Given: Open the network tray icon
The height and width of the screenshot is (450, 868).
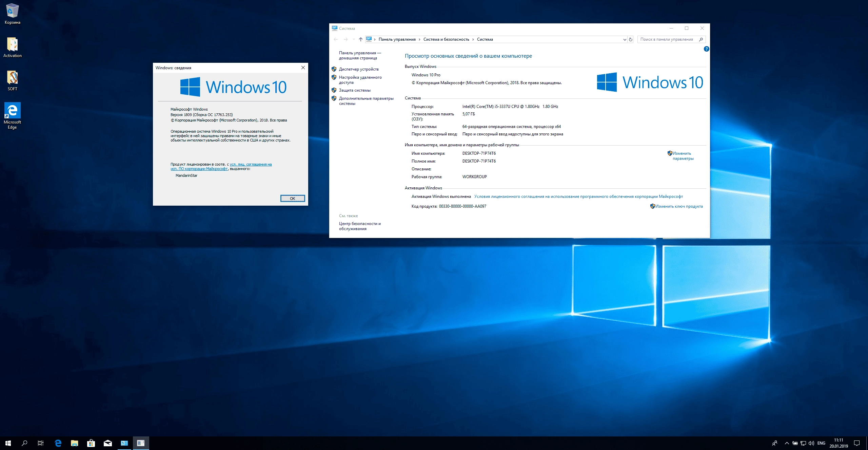Looking at the screenshot, I should [x=803, y=443].
